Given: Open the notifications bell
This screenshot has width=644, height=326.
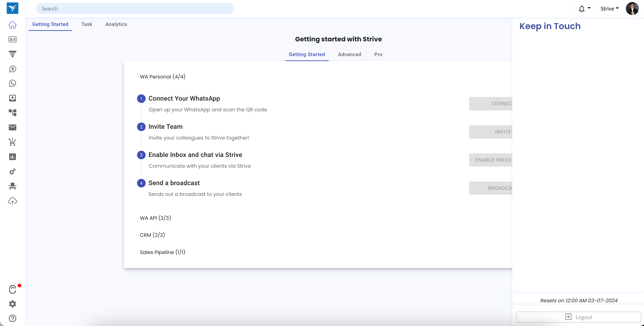Looking at the screenshot, I should tap(582, 9).
